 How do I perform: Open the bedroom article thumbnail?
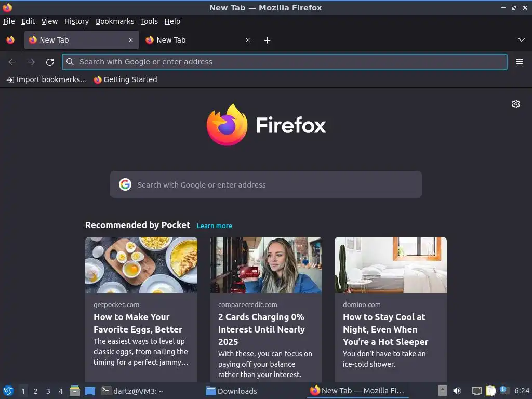391,265
